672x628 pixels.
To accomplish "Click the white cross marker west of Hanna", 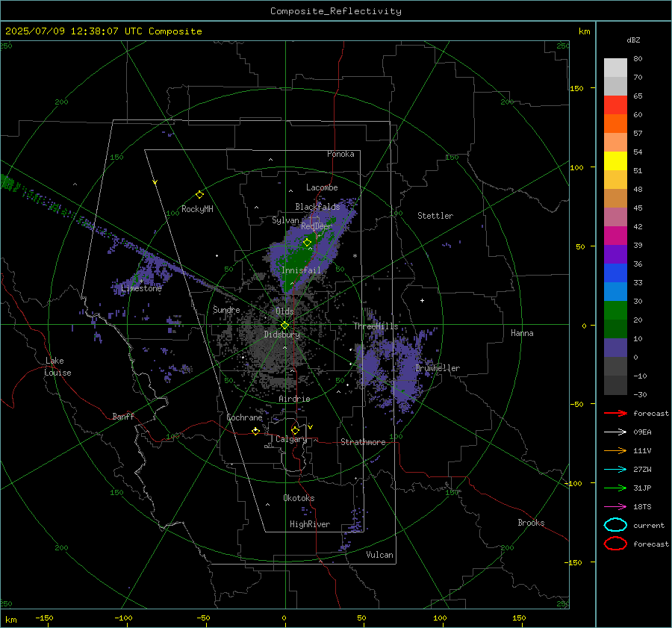I will pyautogui.click(x=422, y=300).
